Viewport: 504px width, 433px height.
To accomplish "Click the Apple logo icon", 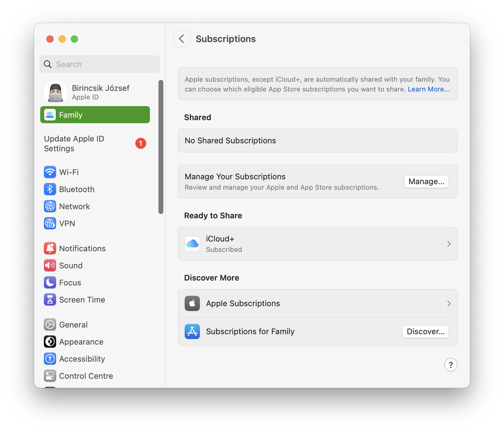I will click(x=192, y=303).
